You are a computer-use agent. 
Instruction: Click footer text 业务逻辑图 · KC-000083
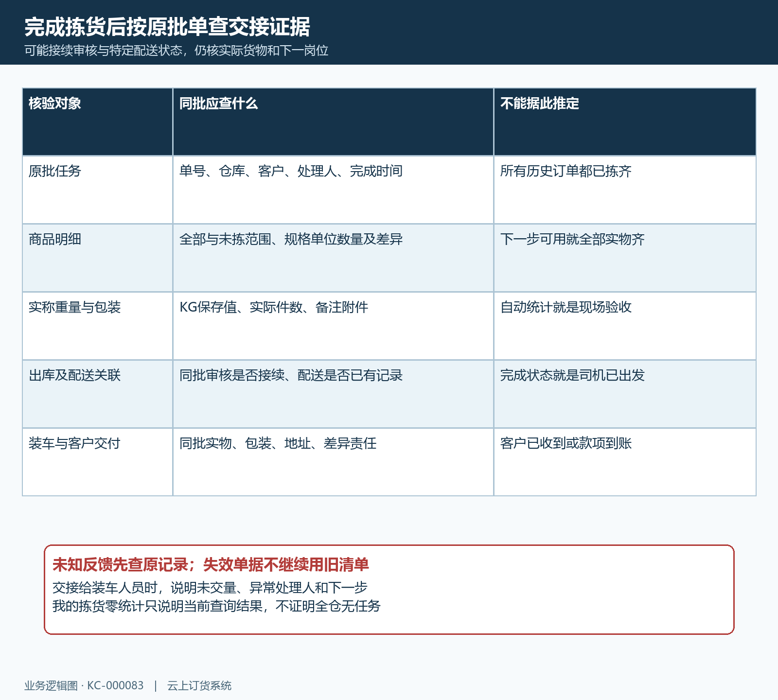point(84,685)
